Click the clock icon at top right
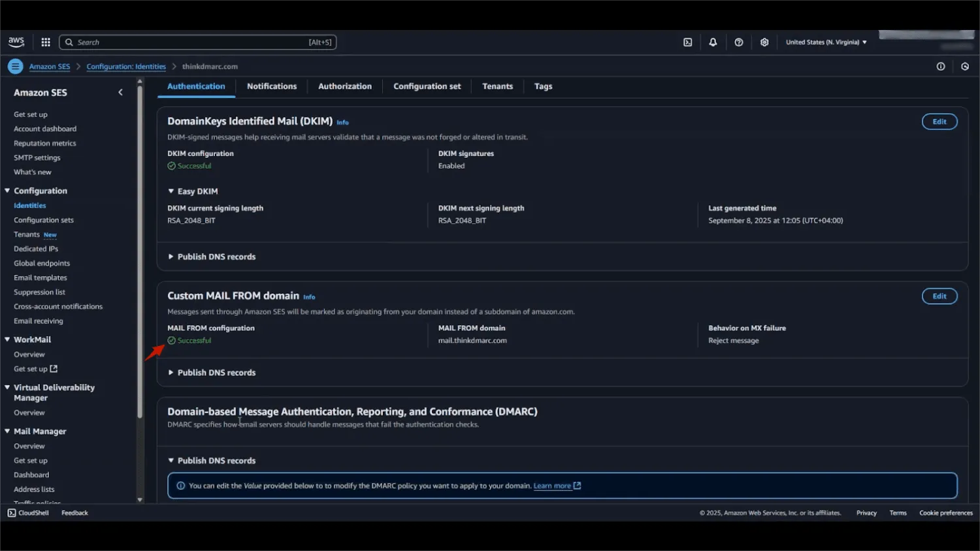980x551 pixels. click(965, 67)
